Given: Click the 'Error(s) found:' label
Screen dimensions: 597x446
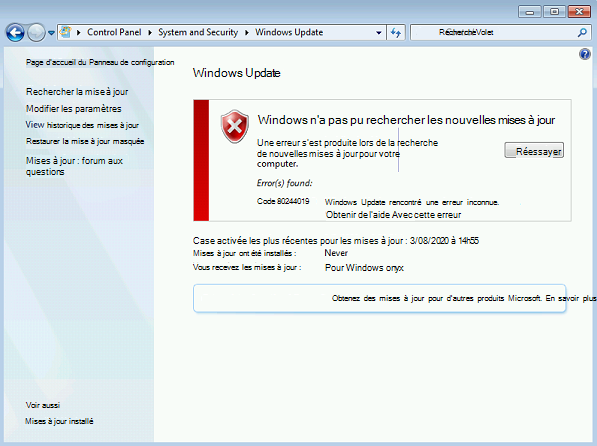Looking at the screenshot, I should click(284, 183).
